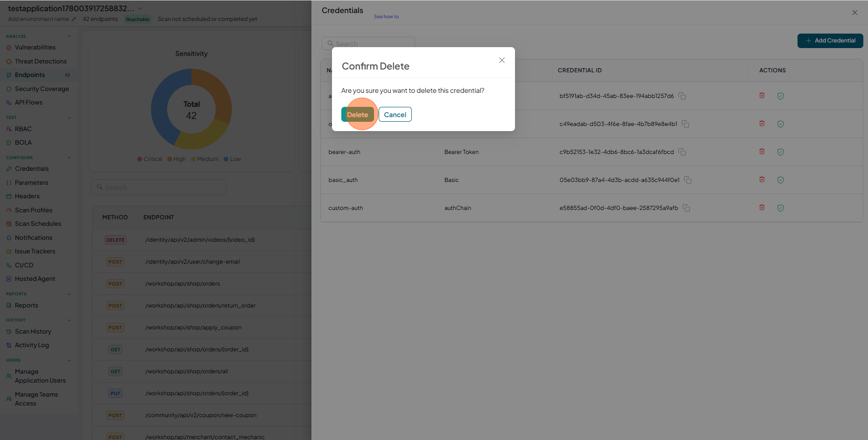Confirm deletion with the Delete button
Viewport: 868px width, 440px height.
point(358,114)
